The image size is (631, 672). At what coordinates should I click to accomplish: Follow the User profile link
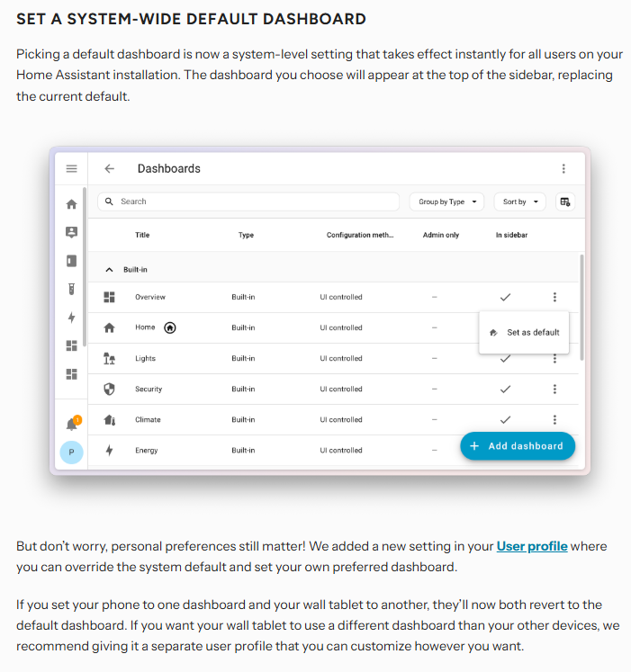click(532, 546)
